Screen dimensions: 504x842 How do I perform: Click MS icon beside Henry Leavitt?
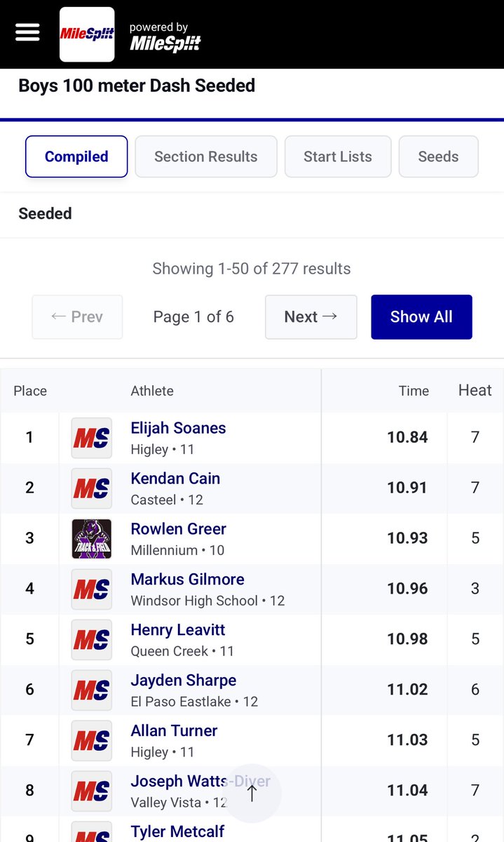click(x=92, y=640)
